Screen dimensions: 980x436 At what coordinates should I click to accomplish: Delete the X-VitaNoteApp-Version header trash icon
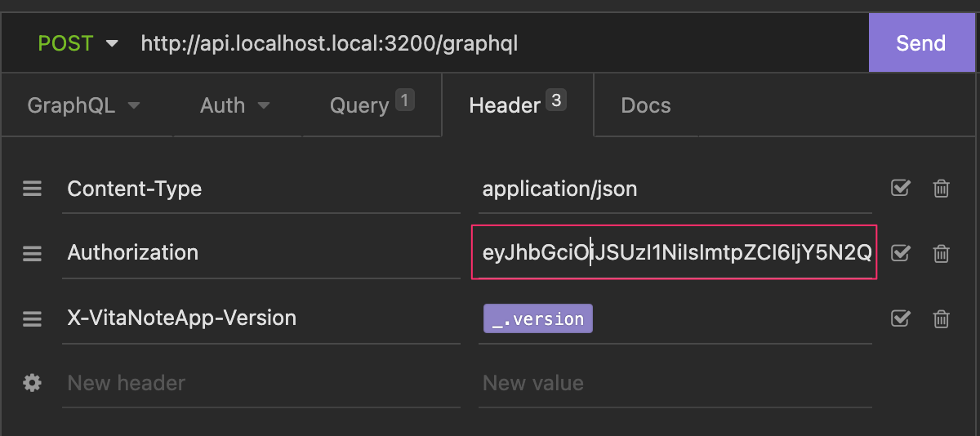941,318
